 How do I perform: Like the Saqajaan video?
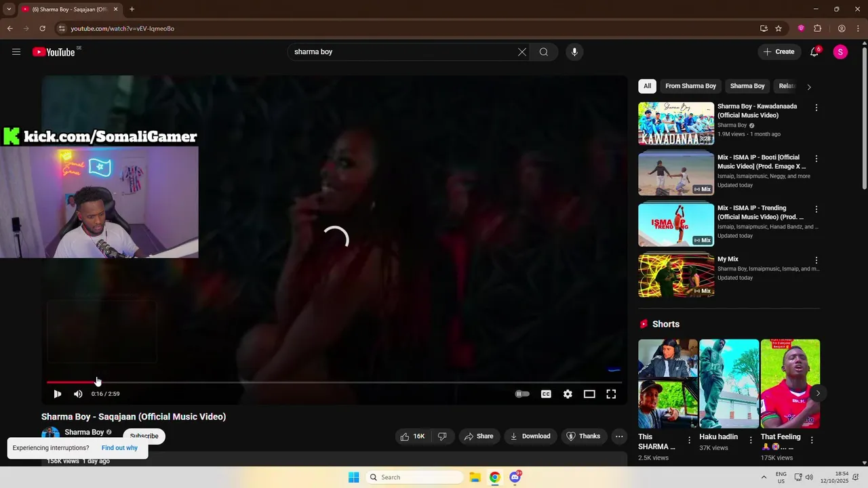click(x=413, y=436)
